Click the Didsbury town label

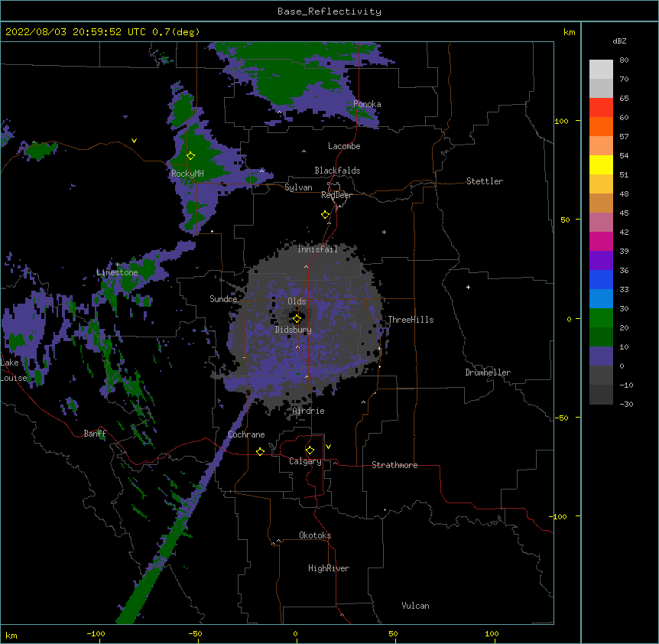(x=294, y=330)
